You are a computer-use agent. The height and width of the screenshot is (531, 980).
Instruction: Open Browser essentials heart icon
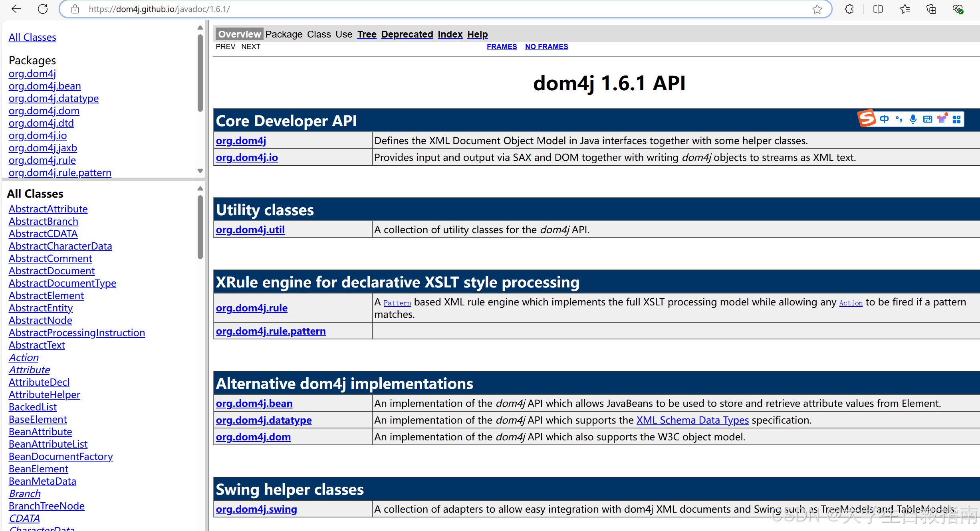click(958, 9)
